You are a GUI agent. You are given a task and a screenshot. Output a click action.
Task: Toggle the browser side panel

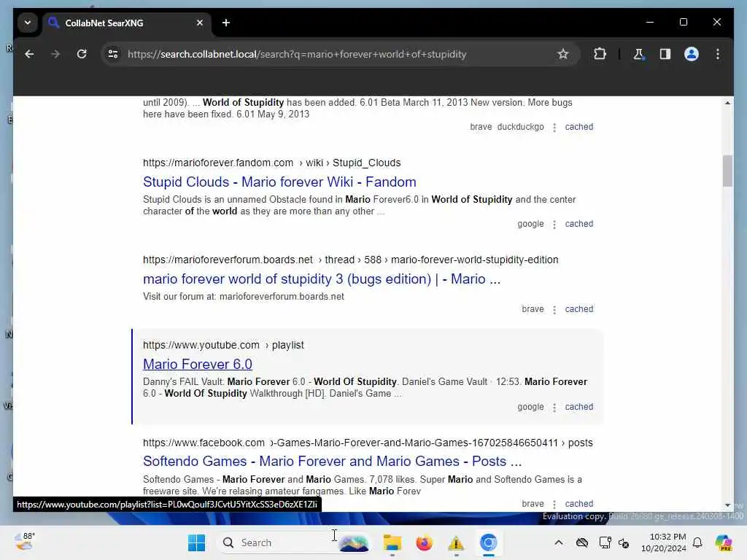tap(665, 54)
